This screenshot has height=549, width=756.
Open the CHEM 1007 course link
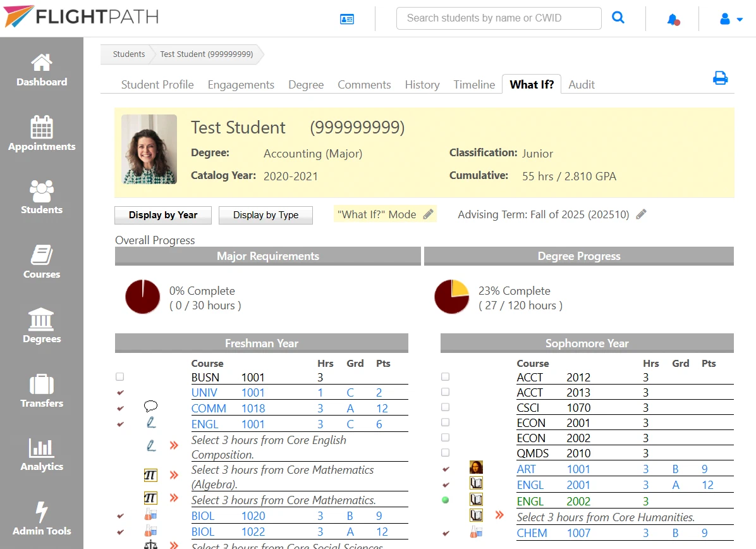(x=554, y=533)
